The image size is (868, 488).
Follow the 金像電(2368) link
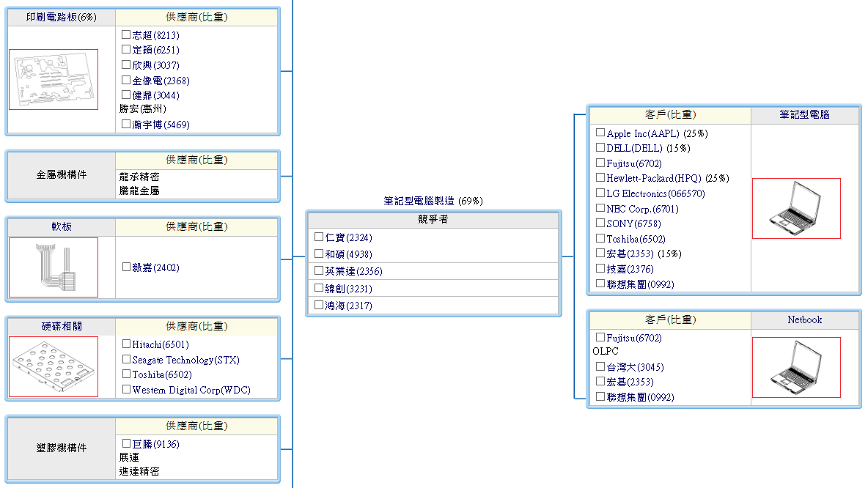(161, 81)
